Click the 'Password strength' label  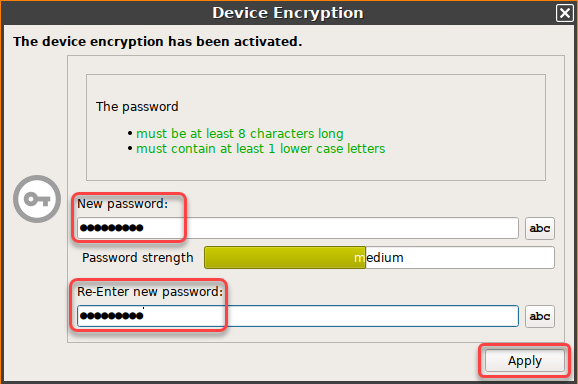[137, 258]
